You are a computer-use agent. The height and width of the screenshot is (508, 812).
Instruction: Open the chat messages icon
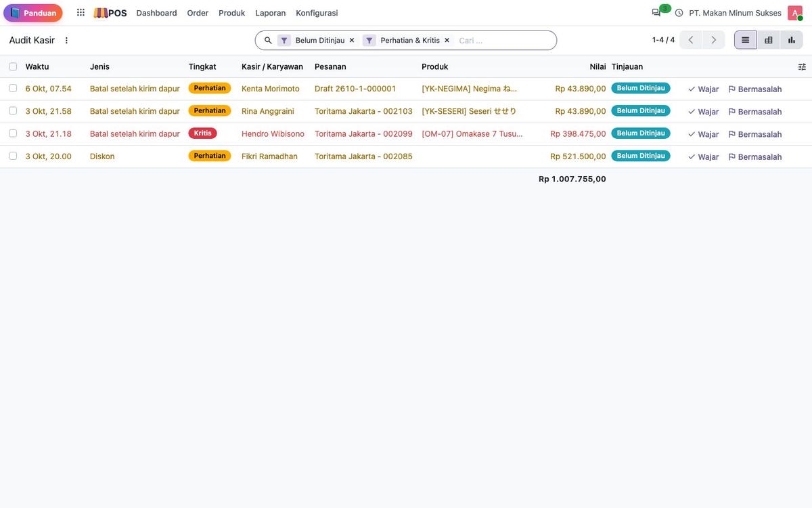656,13
